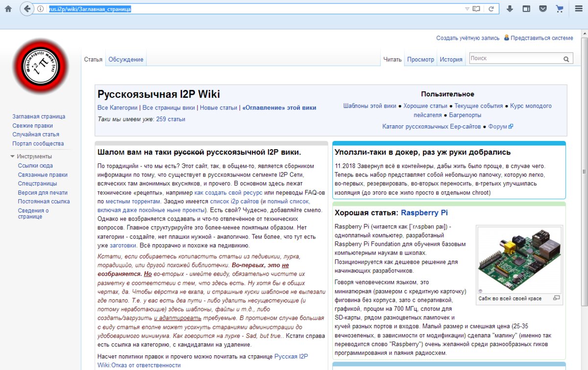588x370 pixels.
Task: Enlarge the Raspberry Pi thumbnail via magnify icon
Action: (x=556, y=298)
